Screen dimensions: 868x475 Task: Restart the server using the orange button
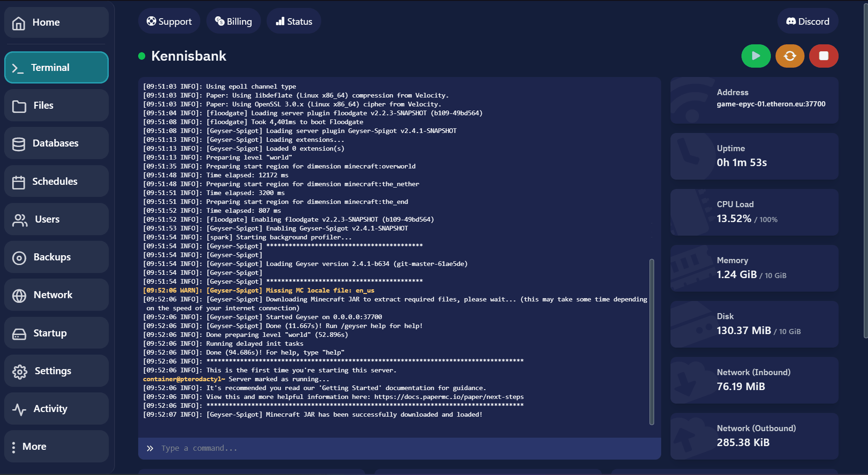(790, 56)
